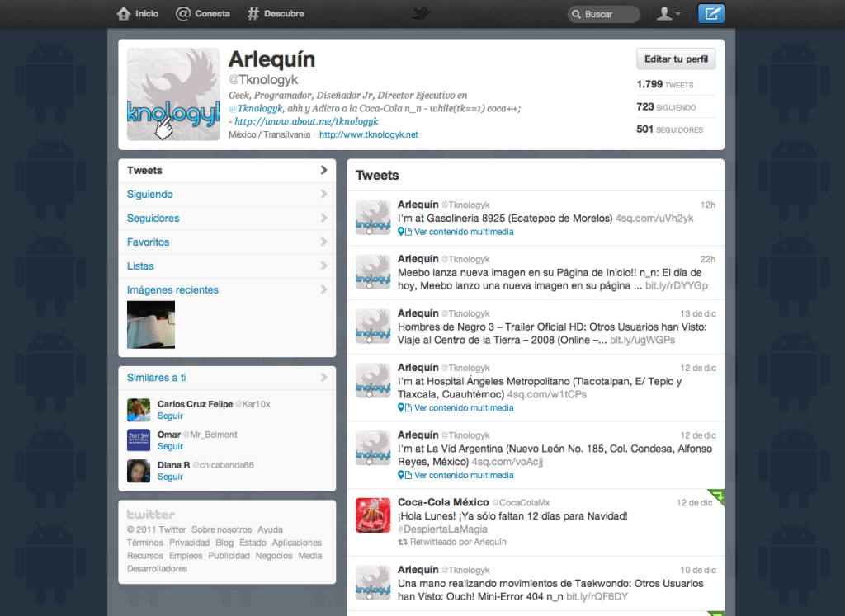Click Diana R's avatar image
Screen dimensions: 845x616
click(x=139, y=471)
